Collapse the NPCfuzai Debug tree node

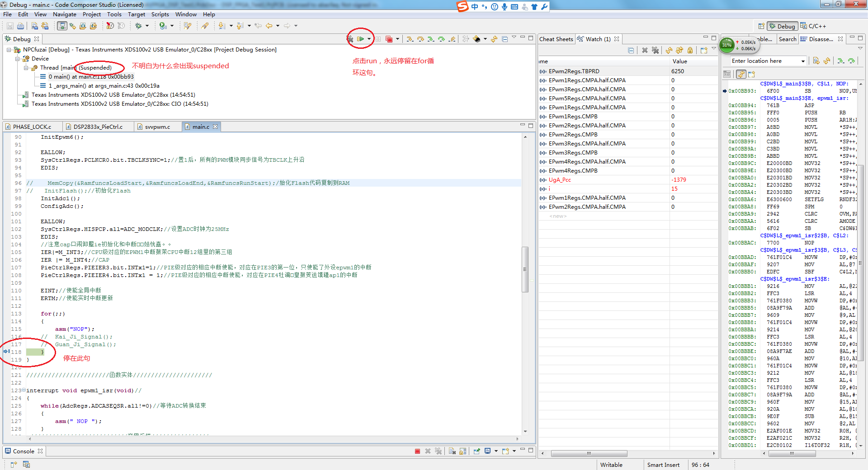point(9,50)
